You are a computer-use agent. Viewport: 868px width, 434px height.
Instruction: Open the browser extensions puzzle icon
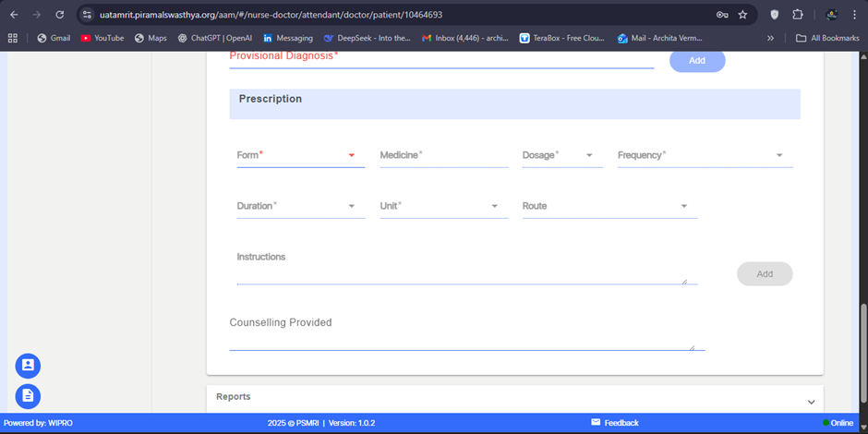[798, 15]
